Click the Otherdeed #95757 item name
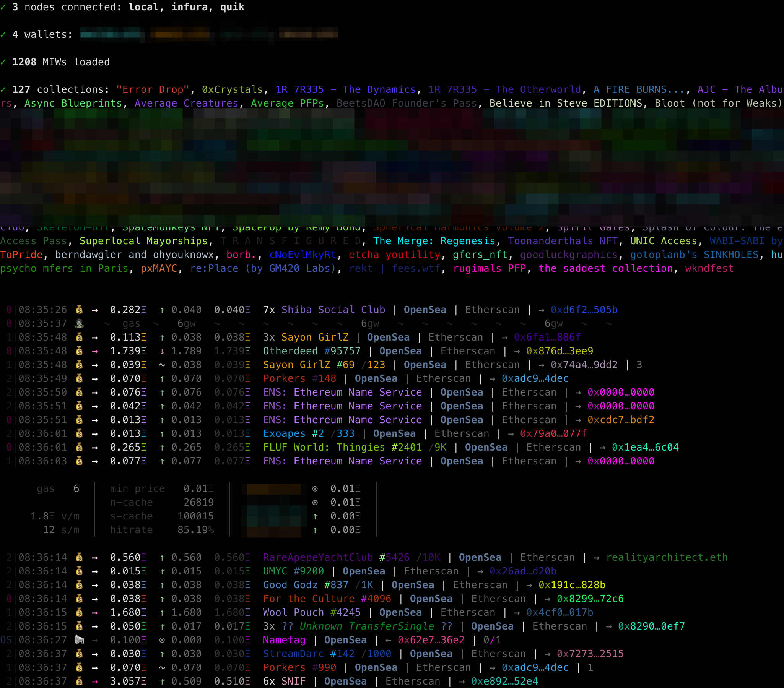The image size is (784, 688). [312, 351]
